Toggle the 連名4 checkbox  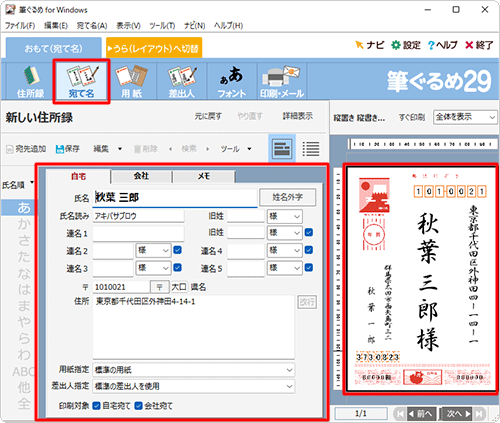coord(309,250)
